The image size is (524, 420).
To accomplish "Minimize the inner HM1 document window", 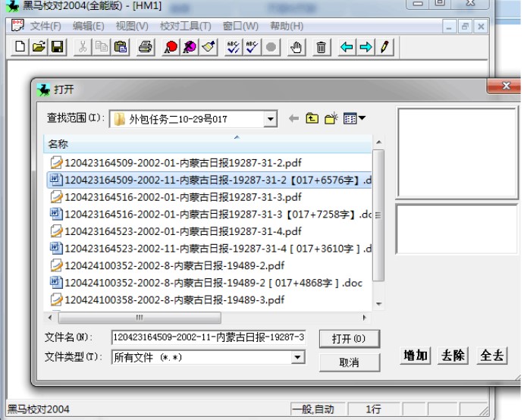I will click(449, 27).
